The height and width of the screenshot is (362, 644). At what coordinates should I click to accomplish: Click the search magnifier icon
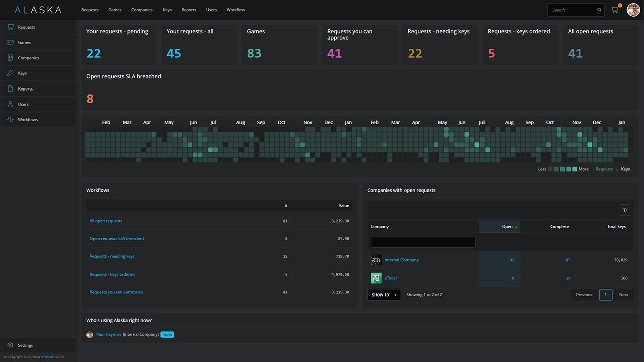pos(599,10)
